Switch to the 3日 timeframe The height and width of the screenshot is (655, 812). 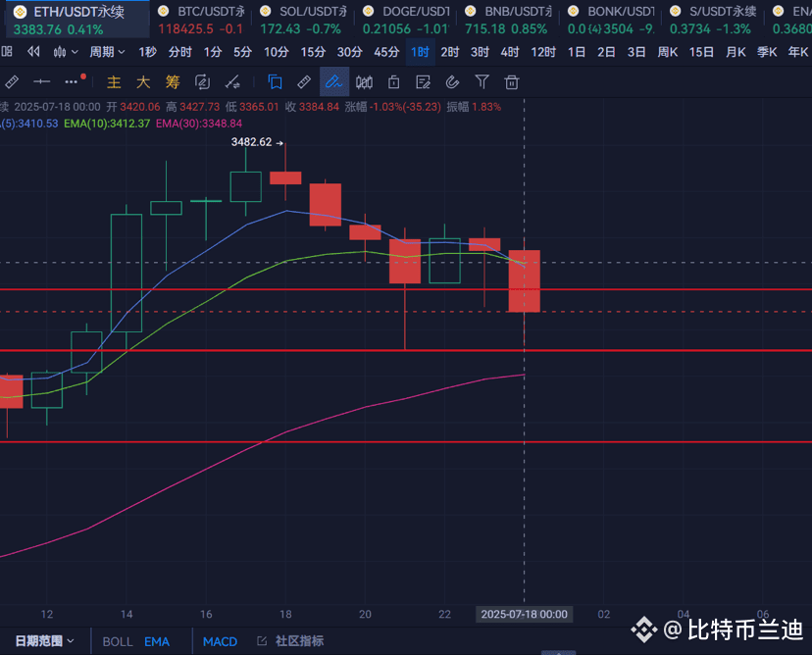pos(636,52)
